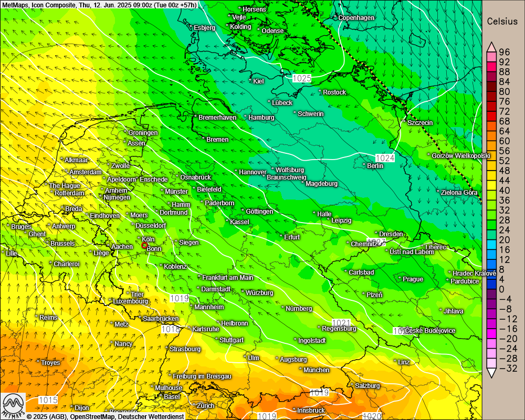525x420 pixels.
Task: Click the Prague city marker dot
Action: point(400,278)
